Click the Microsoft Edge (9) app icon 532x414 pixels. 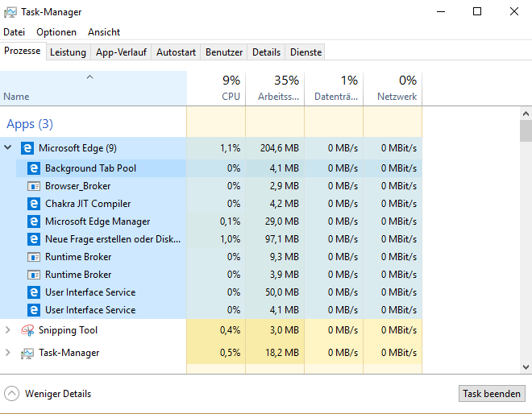[27, 148]
